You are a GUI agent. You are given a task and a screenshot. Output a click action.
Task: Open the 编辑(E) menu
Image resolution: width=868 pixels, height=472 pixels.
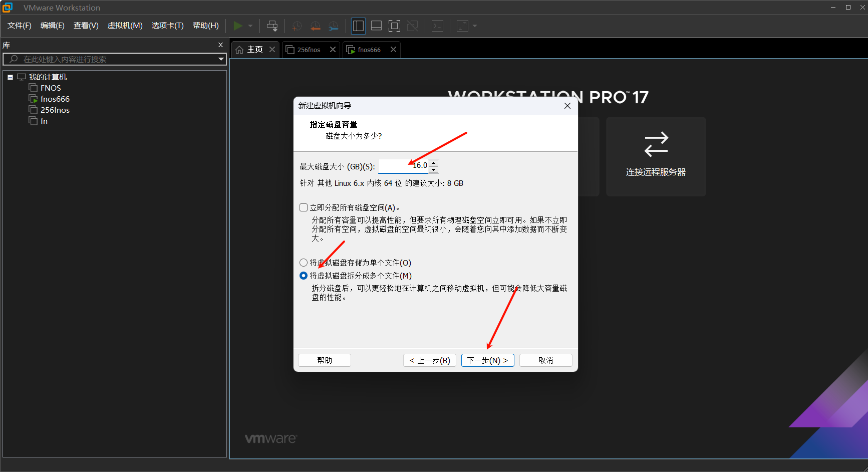53,26
